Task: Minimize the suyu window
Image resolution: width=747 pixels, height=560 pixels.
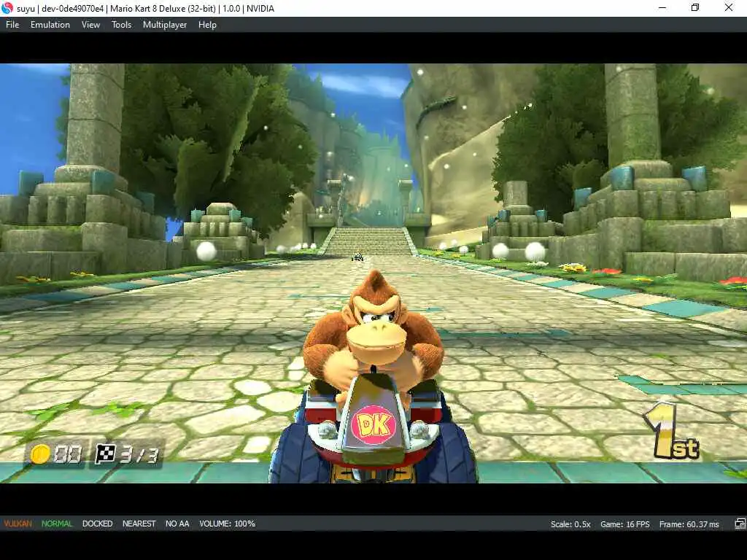Action: pyautogui.click(x=662, y=8)
